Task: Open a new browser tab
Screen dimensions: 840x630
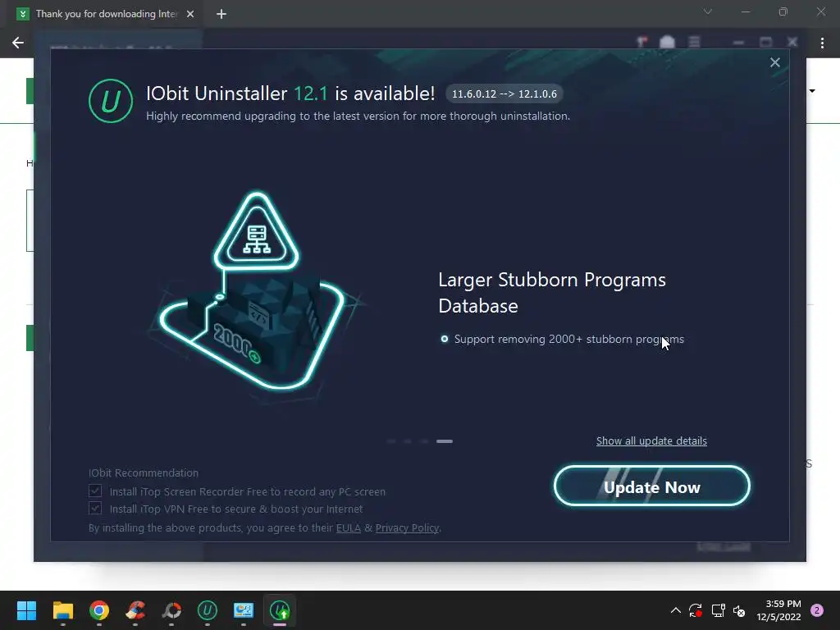Action: [x=221, y=14]
